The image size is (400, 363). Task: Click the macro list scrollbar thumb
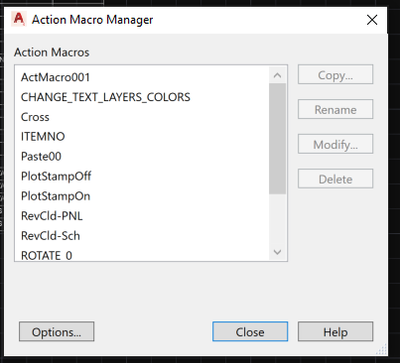click(277, 138)
